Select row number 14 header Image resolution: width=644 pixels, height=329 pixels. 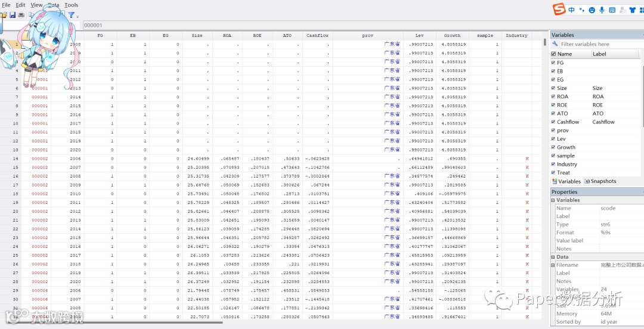[11, 159]
